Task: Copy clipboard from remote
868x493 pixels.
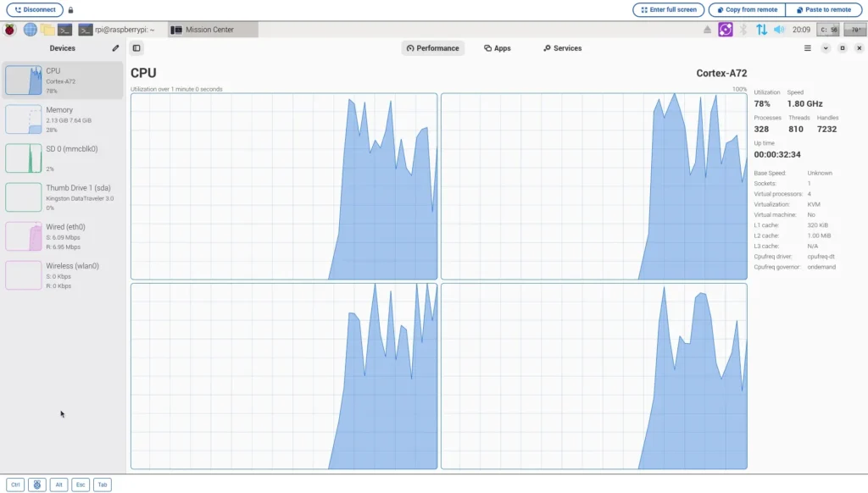Action: tap(747, 9)
